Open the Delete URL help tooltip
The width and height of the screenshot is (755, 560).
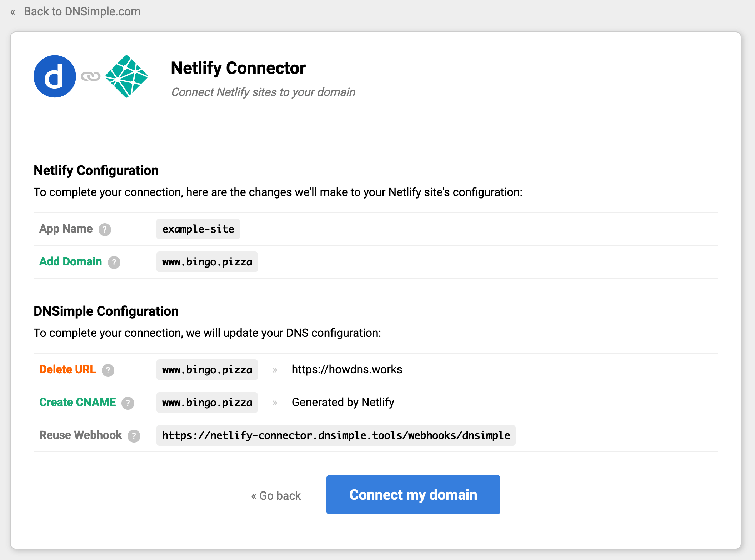108,370
